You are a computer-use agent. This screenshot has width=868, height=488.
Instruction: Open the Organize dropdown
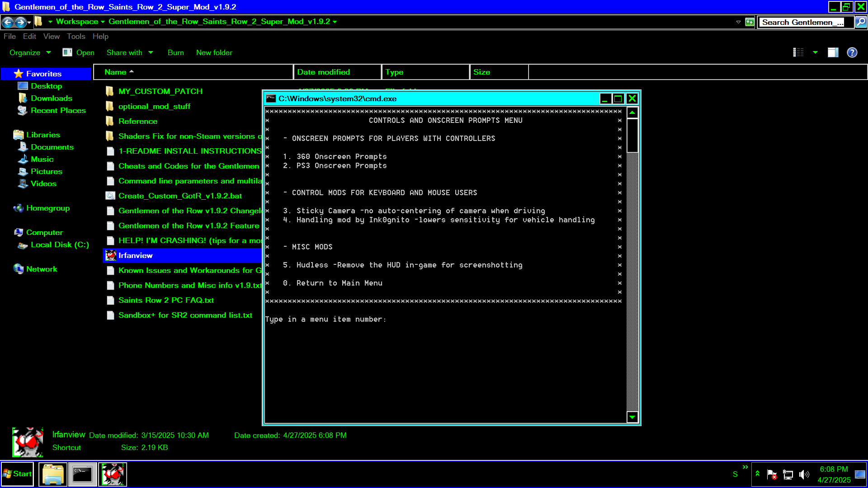30,53
